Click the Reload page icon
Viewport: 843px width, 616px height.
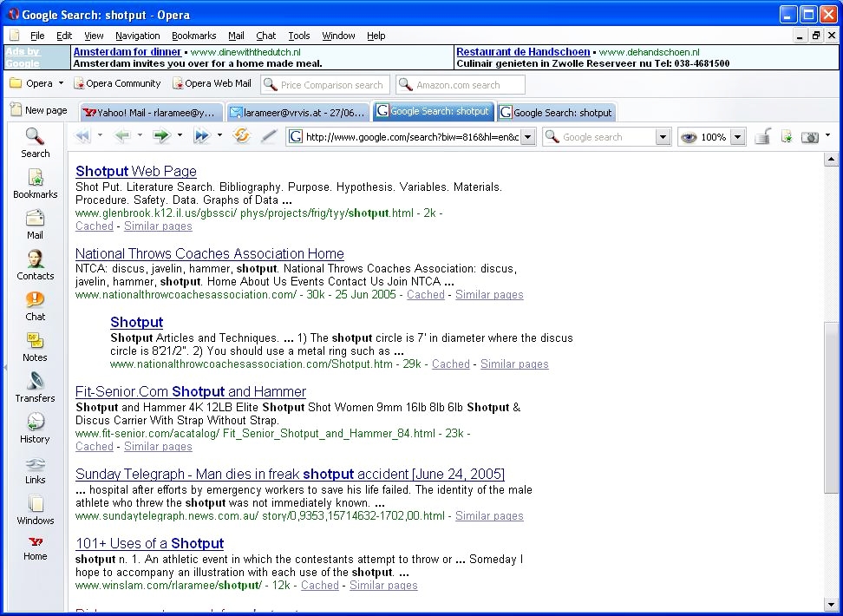coord(241,136)
